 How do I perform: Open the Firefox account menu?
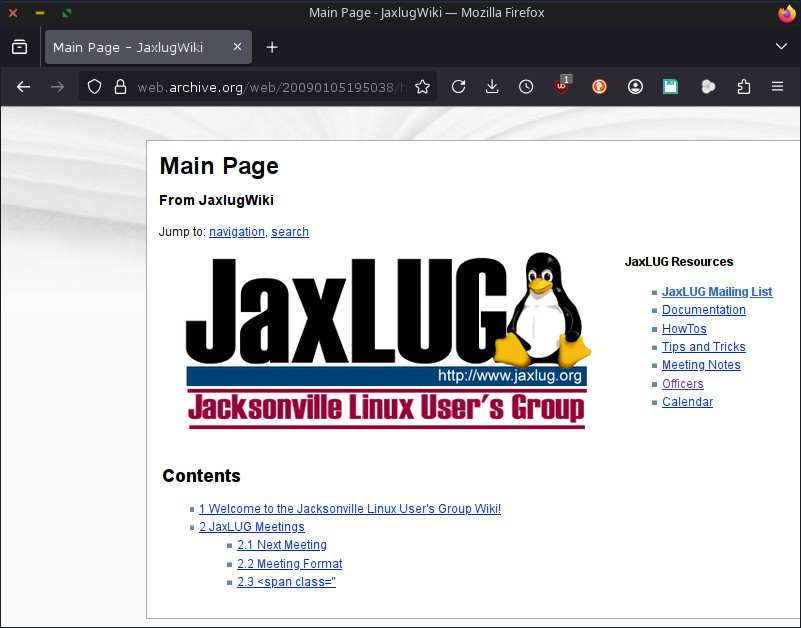pos(635,87)
